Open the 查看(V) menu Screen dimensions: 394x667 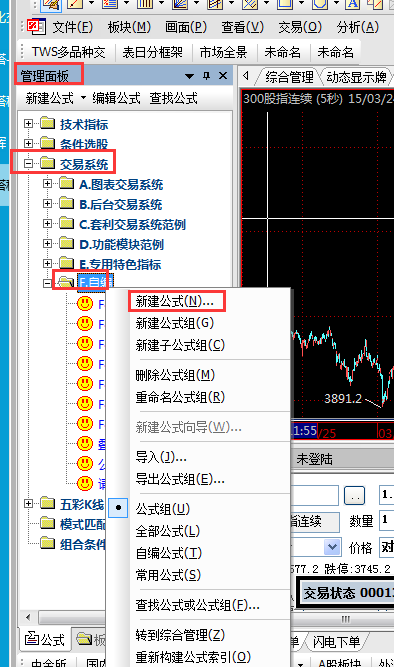pos(243,27)
